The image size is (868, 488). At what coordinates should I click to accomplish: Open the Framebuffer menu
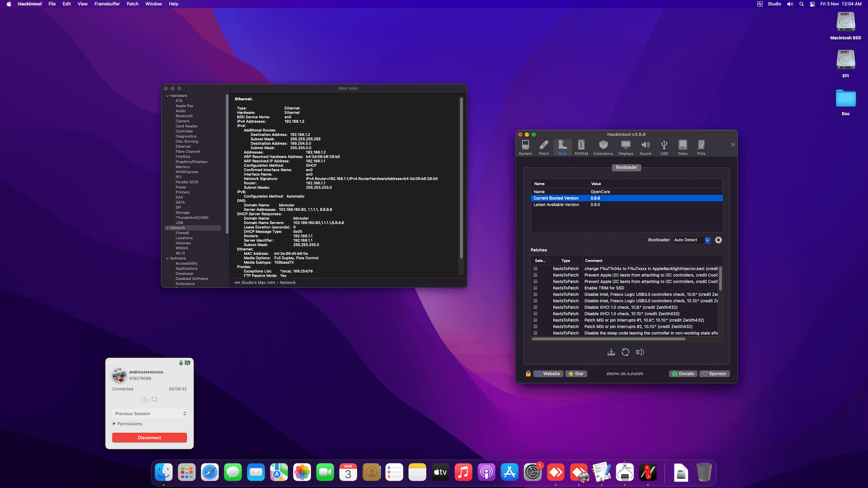pyautogui.click(x=107, y=4)
